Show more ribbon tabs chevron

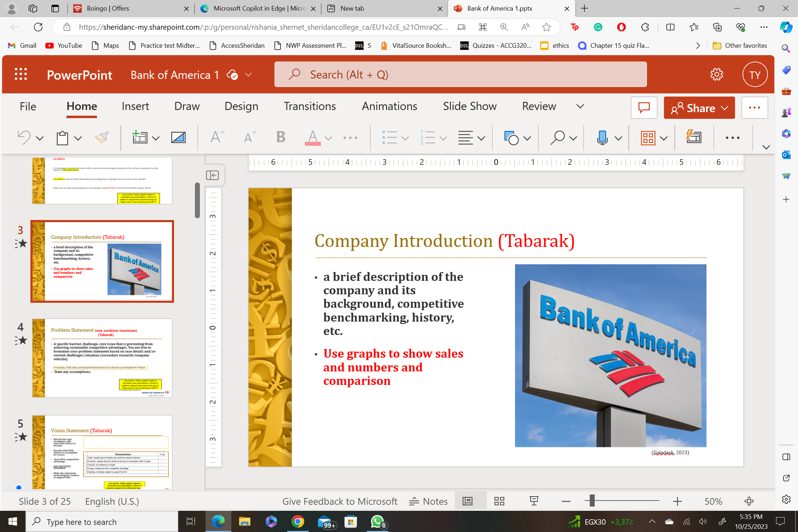click(x=580, y=106)
